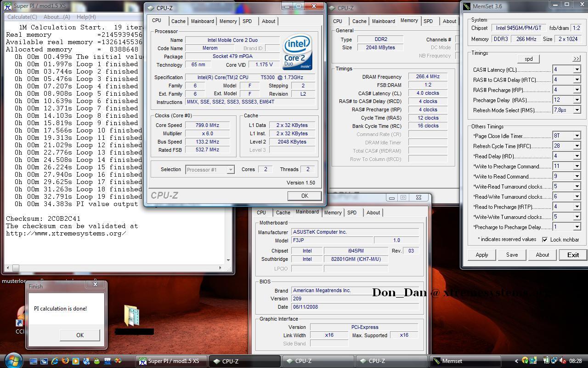Click the colorful pinwheel quick launch icon
Image resolution: width=588 pixels, height=368 pixels.
(118, 361)
